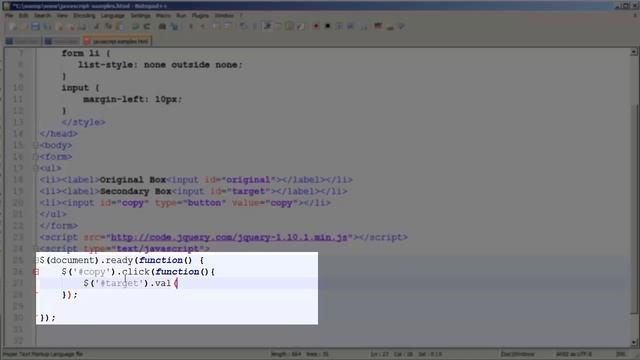The image size is (640, 360).
Task: Click 'Original Box' label text in code
Action: 133,180
